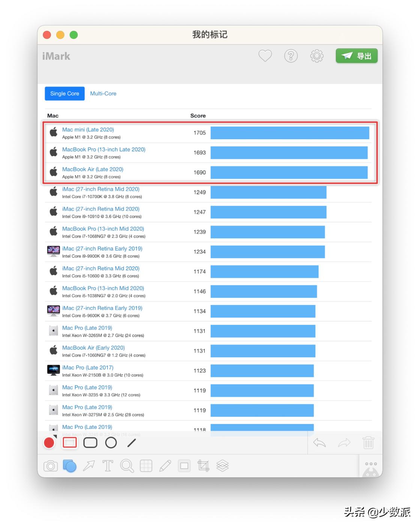The height and width of the screenshot is (527, 420).
Task: Open the MacBook Air (Late 2020) link
Action: (x=93, y=169)
